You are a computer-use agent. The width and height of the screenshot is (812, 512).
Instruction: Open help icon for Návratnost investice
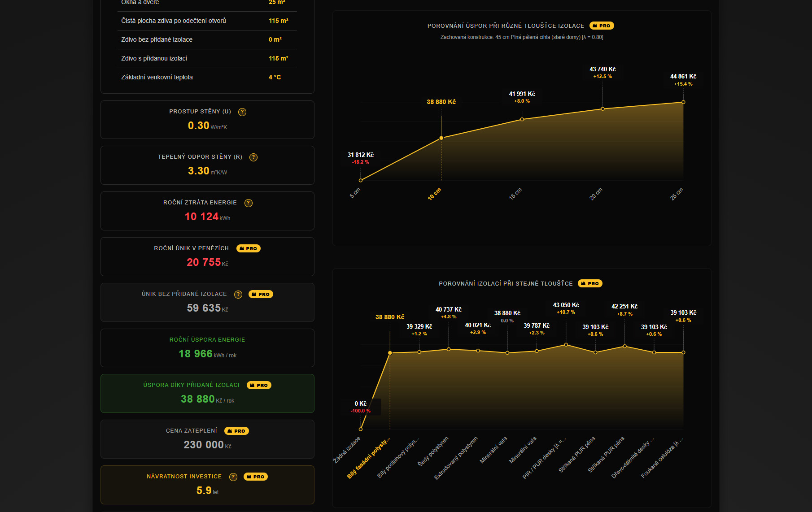point(233,477)
